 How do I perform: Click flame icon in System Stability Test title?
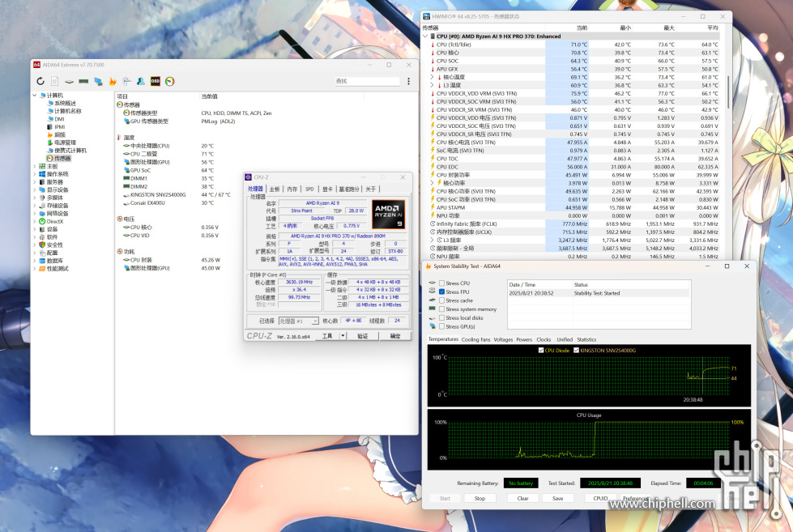coord(428,266)
